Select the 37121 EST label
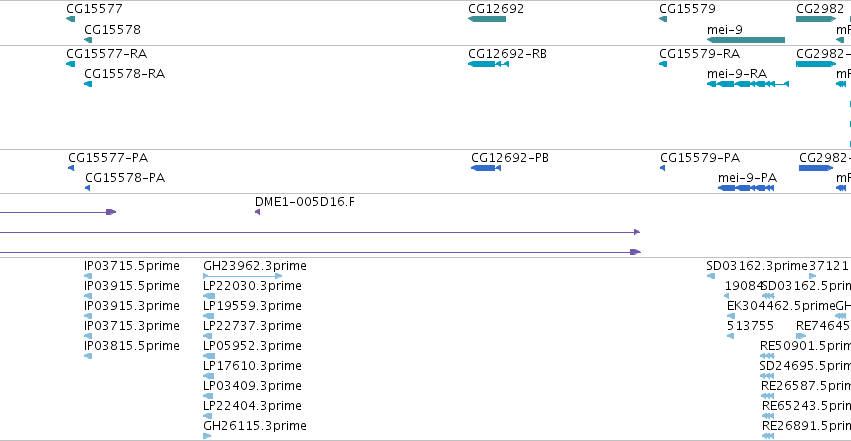 [829, 266]
